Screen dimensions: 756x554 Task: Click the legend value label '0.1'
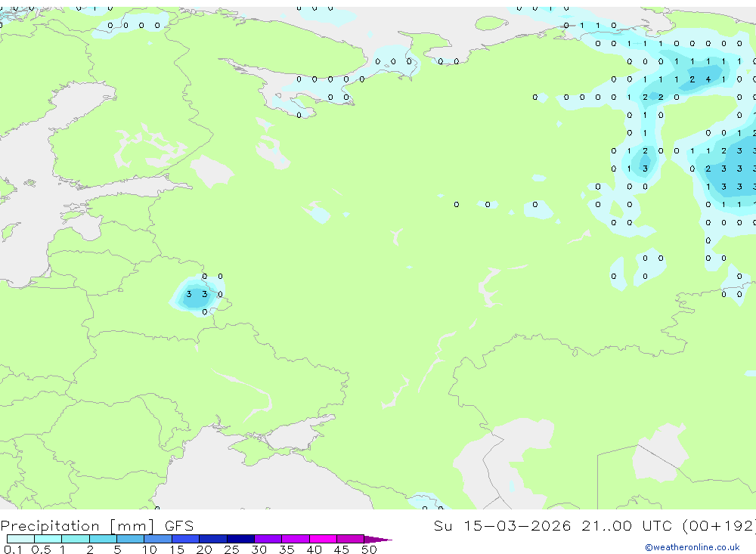[13, 549]
